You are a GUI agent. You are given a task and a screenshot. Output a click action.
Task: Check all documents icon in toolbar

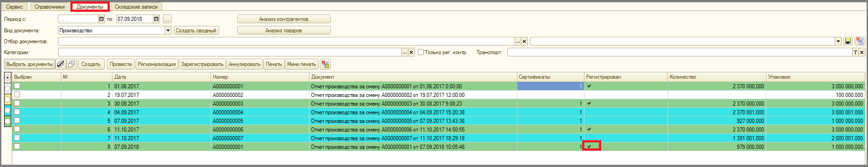[x=60, y=64]
